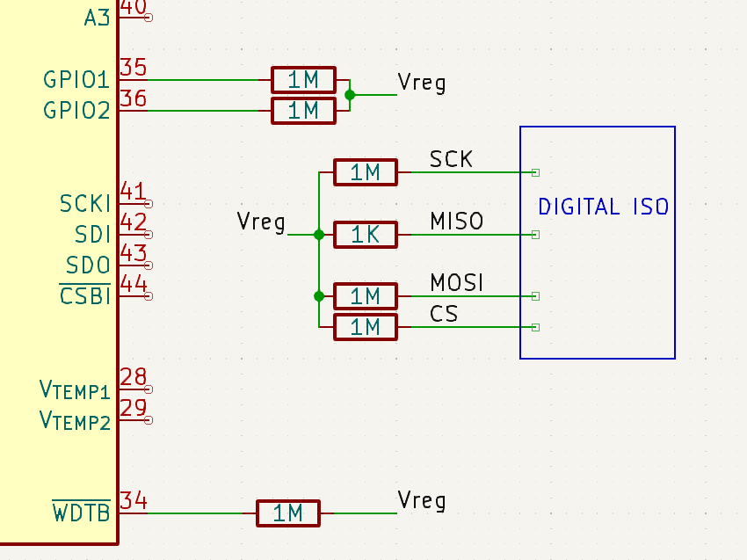Select the VTEMP2 pin name
Screen dimensions: 747x560
click(x=75, y=420)
